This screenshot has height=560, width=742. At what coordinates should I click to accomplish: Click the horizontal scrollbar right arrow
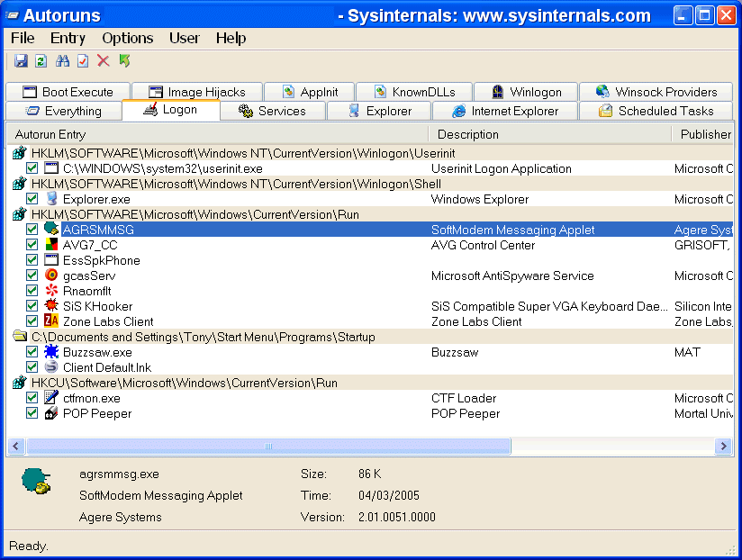[724, 446]
